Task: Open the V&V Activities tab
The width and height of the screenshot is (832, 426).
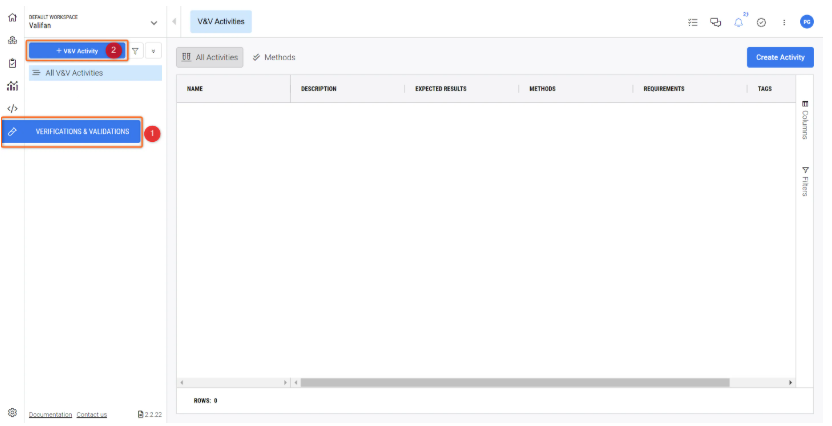Action: tap(221, 22)
